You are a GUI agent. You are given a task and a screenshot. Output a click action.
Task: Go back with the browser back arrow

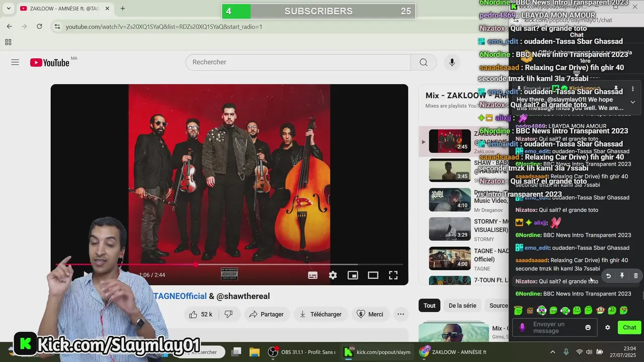coord(9,26)
